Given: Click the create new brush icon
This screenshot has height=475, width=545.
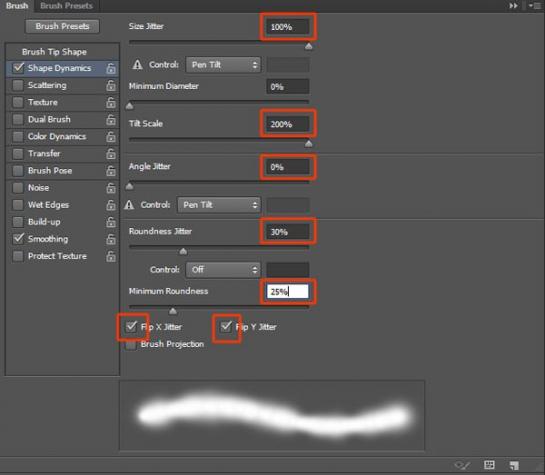Looking at the screenshot, I should [514, 465].
